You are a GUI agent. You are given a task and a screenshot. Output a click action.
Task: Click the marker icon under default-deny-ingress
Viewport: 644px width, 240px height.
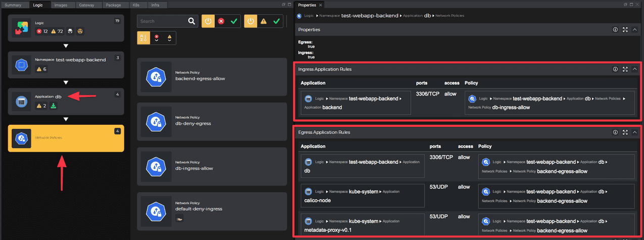179,218
